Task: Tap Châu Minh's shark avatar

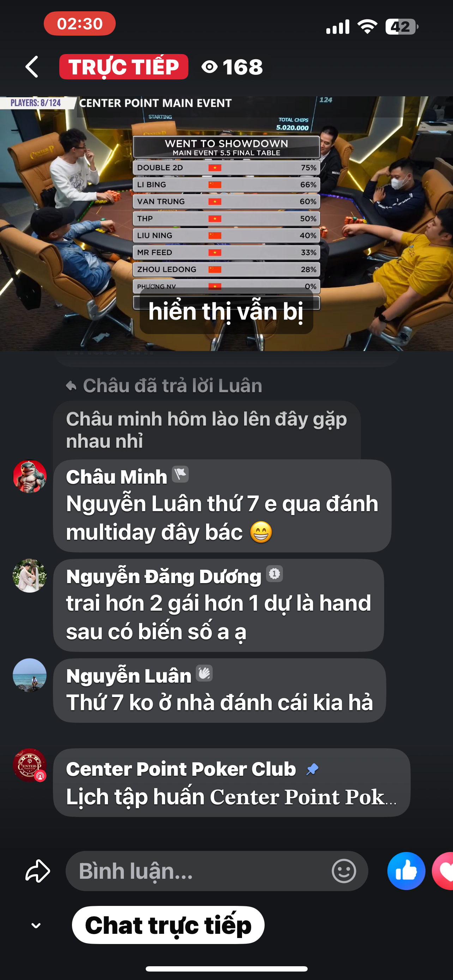Action: click(x=30, y=477)
